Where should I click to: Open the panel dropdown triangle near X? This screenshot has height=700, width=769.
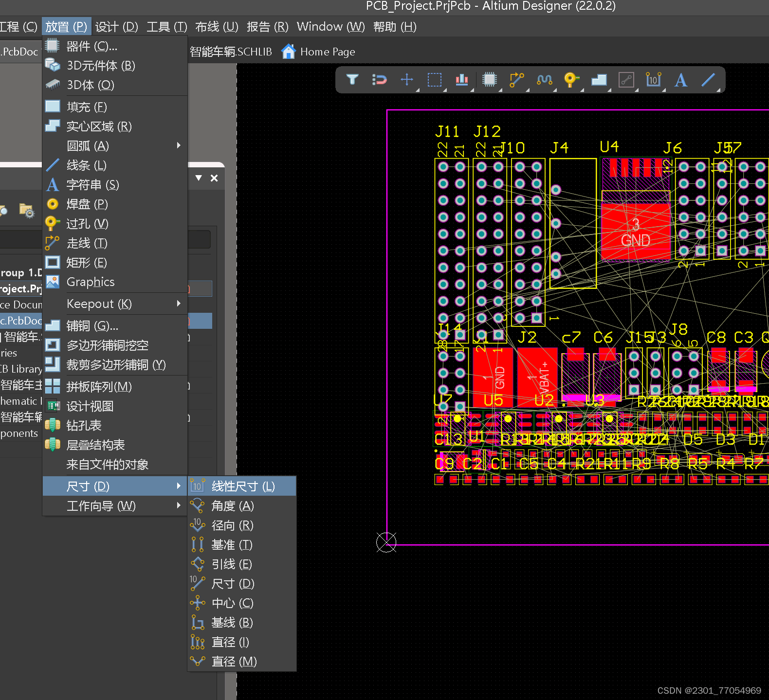(199, 178)
